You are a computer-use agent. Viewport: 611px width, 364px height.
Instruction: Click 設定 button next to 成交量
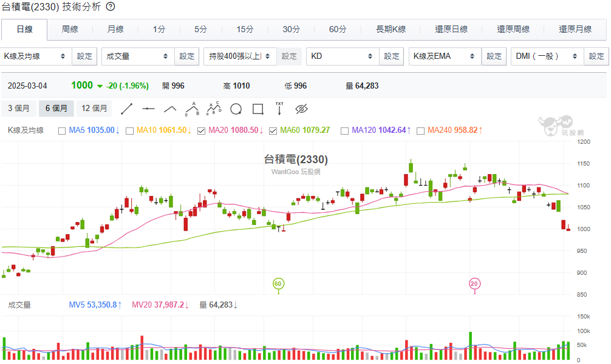186,56
